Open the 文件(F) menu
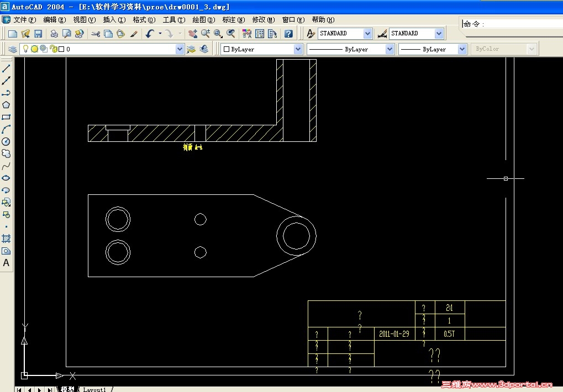 click(x=25, y=20)
